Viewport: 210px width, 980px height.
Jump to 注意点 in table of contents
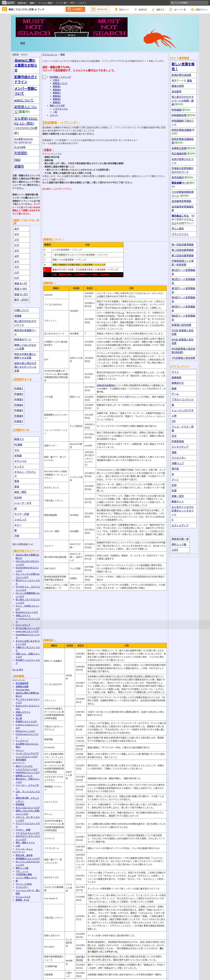pyautogui.click(x=56, y=80)
